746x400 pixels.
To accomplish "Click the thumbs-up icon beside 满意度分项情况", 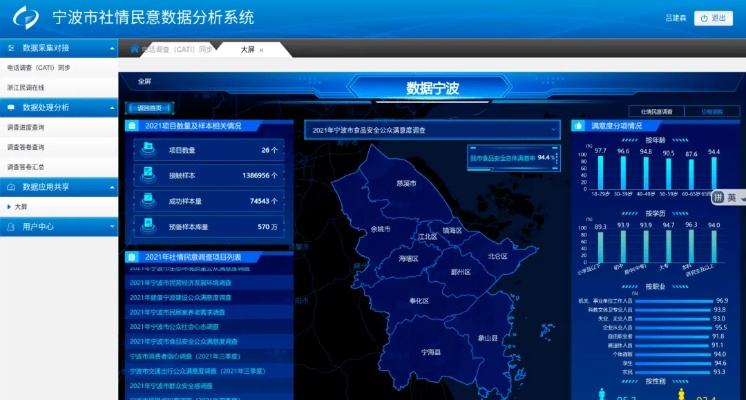I will (580, 126).
